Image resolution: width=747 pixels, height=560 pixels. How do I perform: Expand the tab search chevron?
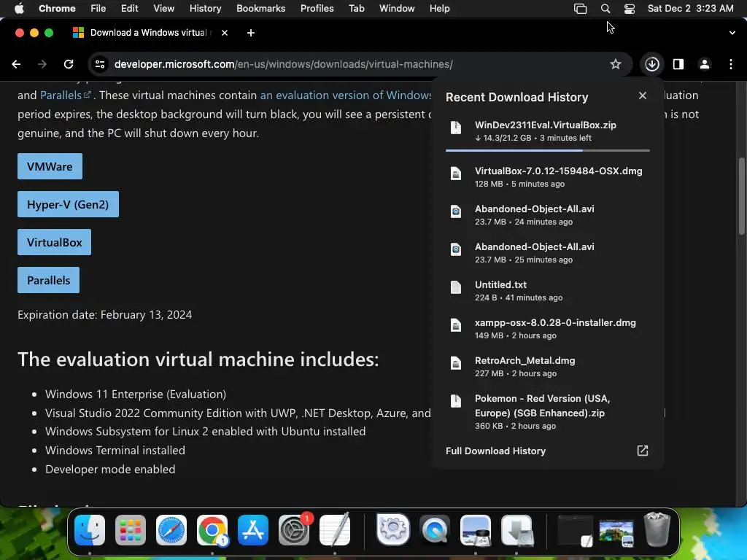point(732,33)
